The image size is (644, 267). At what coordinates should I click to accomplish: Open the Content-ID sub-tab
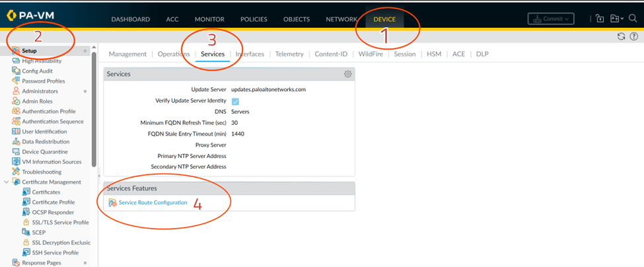point(331,54)
